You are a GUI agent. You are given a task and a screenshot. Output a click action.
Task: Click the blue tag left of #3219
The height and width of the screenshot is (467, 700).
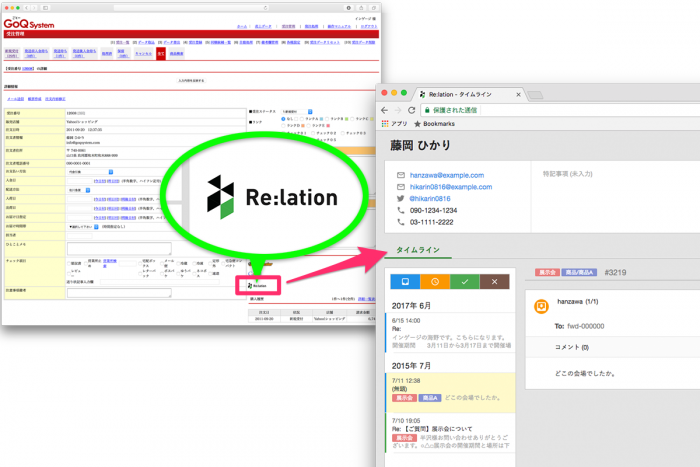(579, 272)
